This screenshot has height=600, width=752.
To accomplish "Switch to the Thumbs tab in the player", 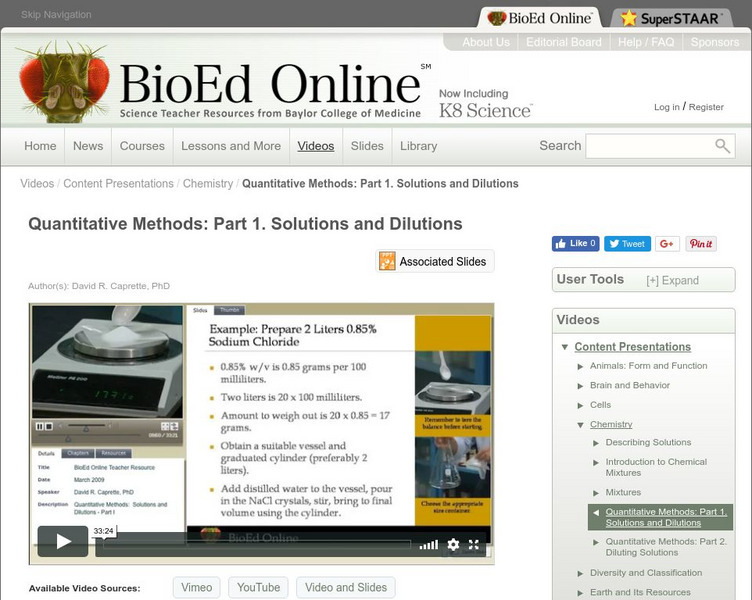I will (229, 310).
